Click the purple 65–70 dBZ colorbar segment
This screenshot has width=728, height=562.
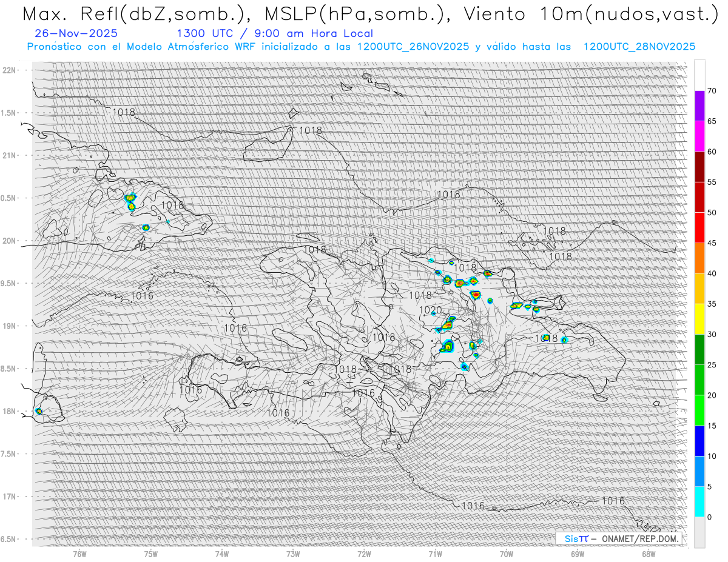point(699,106)
